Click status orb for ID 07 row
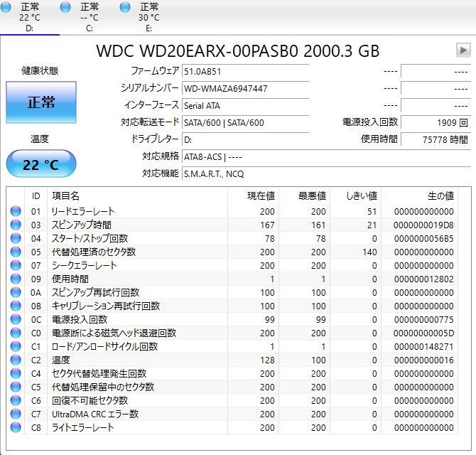476x455 pixels. pos(16,265)
